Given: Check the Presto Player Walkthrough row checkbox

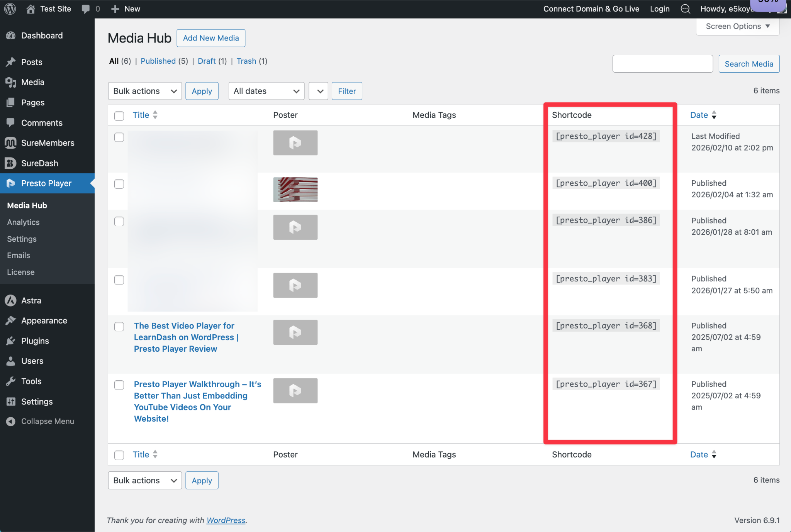Looking at the screenshot, I should click(x=119, y=385).
